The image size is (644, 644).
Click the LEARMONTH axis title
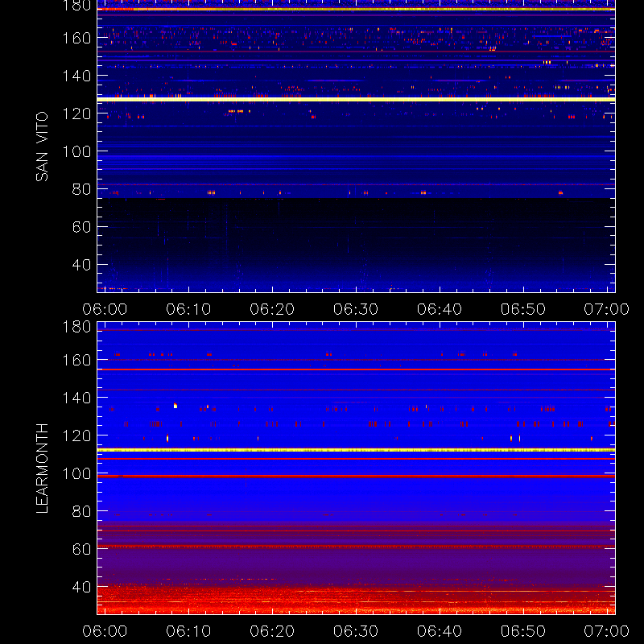click(42, 468)
